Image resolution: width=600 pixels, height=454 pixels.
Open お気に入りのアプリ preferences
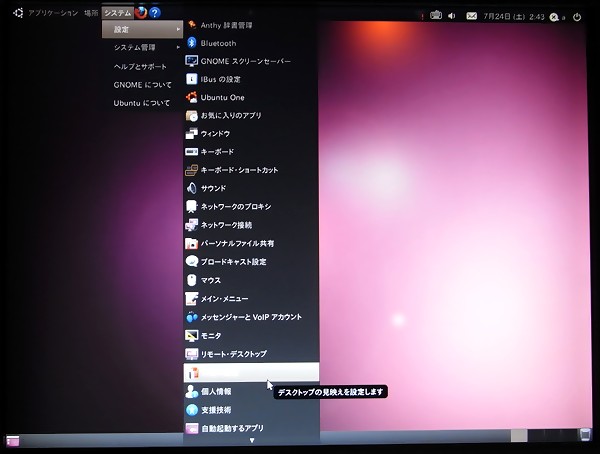(251, 115)
